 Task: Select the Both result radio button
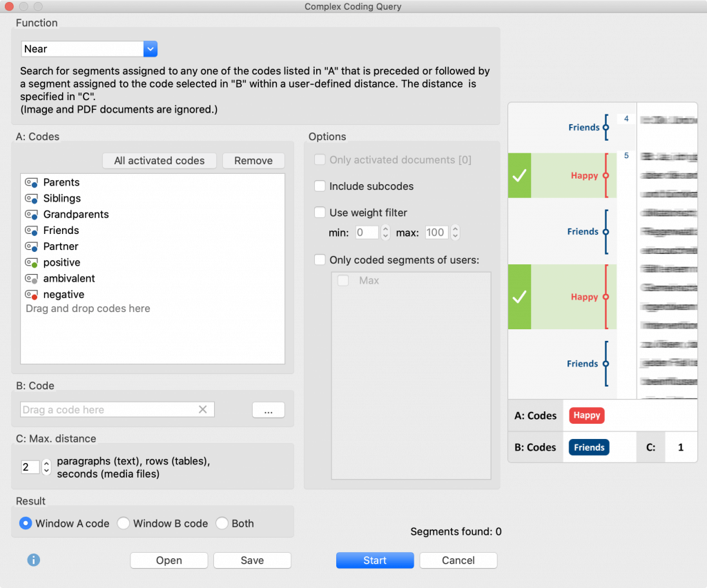222,523
